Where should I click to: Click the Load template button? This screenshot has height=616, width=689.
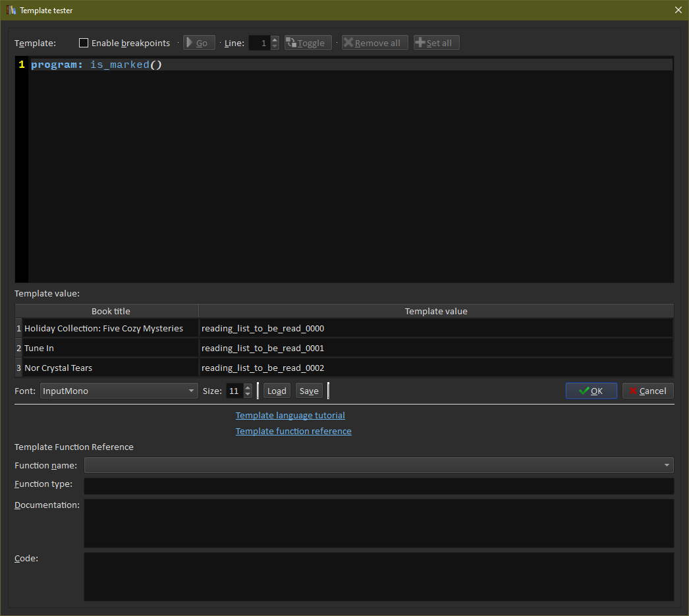point(277,391)
